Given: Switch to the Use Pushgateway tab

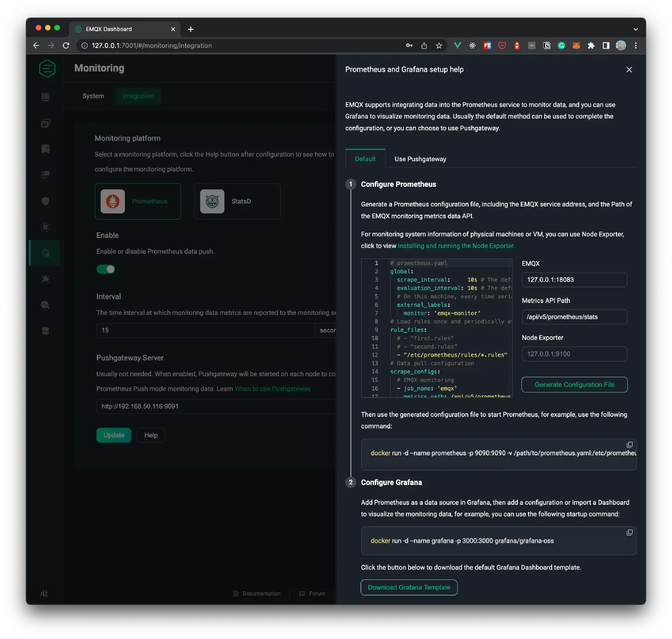Looking at the screenshot, I should [420, 159].
